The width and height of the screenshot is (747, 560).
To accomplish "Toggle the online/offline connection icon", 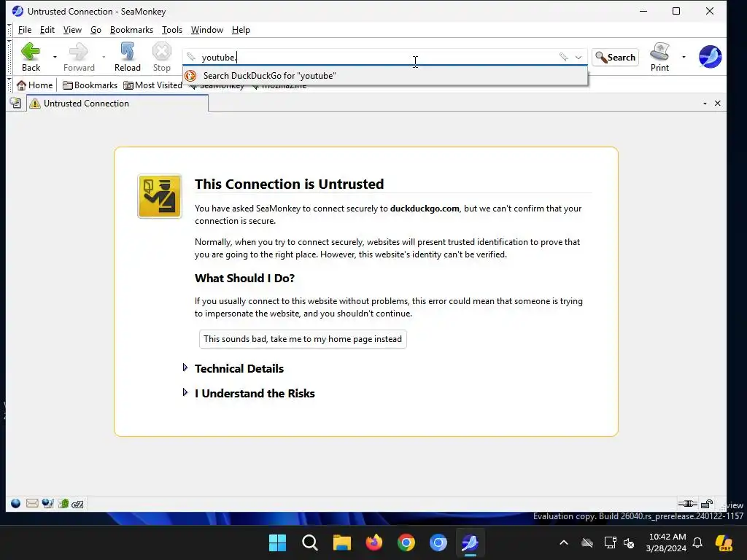I will point(687,504).
